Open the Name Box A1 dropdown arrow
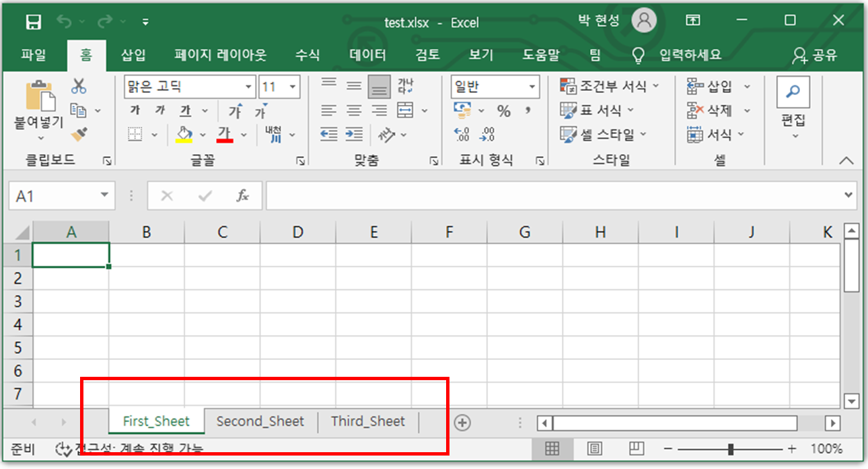Image resolution: width=868 pixels, height=469 pixels. (104, 195)
